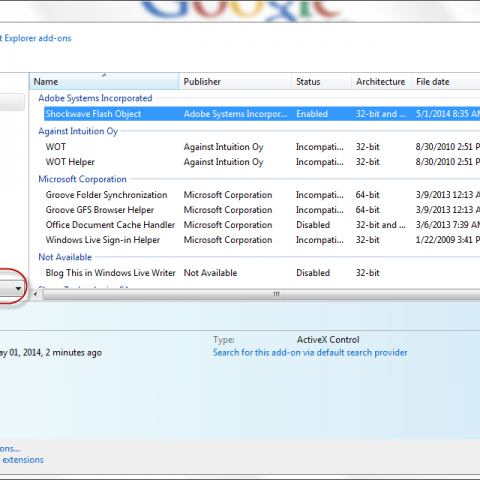Click the 5/1/2014 8:35 file date cell
The height and width of the screenshot is (480, 480).
[x=448, y=114]
